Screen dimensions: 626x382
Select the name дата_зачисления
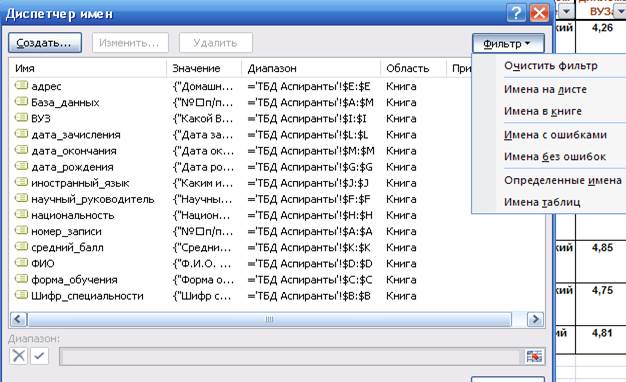(x=76, y=135)
